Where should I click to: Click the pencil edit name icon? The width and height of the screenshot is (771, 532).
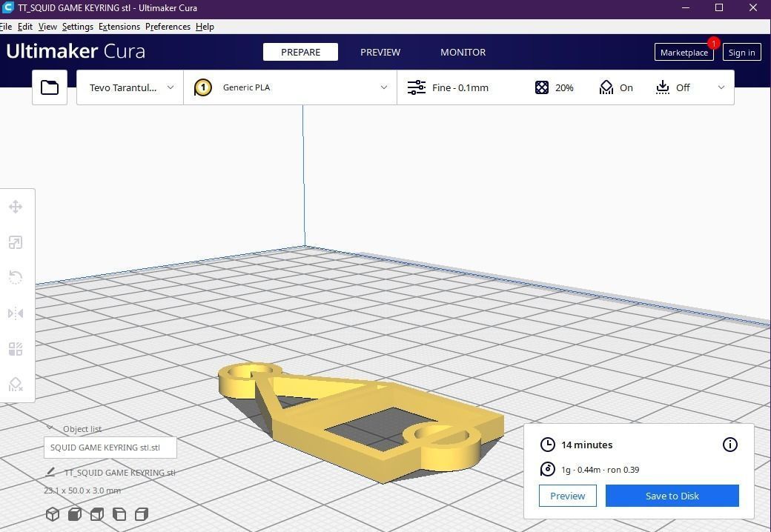50,472
